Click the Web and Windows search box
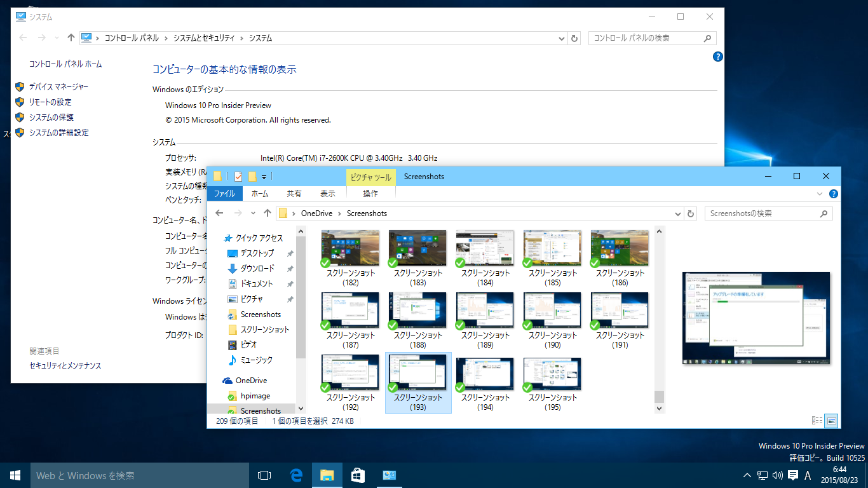Image resolution: width=868 pixels, height=488 pixels. tap(140, 475)
